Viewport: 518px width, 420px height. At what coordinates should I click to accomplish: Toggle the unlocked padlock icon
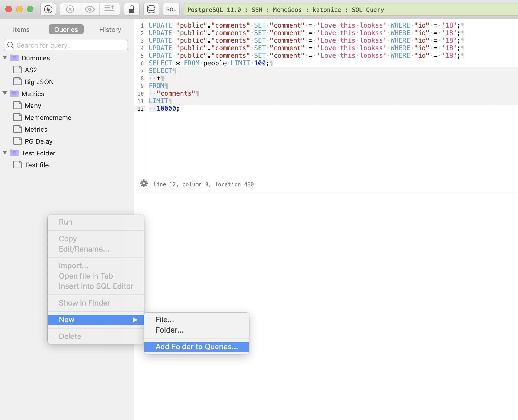pos(132,9)
